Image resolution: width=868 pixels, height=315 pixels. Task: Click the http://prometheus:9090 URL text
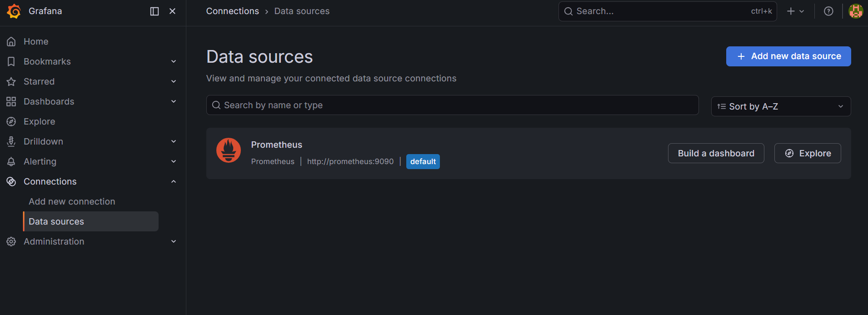click(x=350, y=161)
